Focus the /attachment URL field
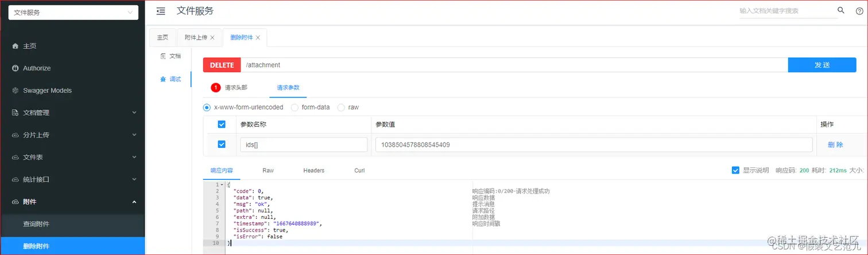Screen dimensions: 868x255 click(514, 65)
